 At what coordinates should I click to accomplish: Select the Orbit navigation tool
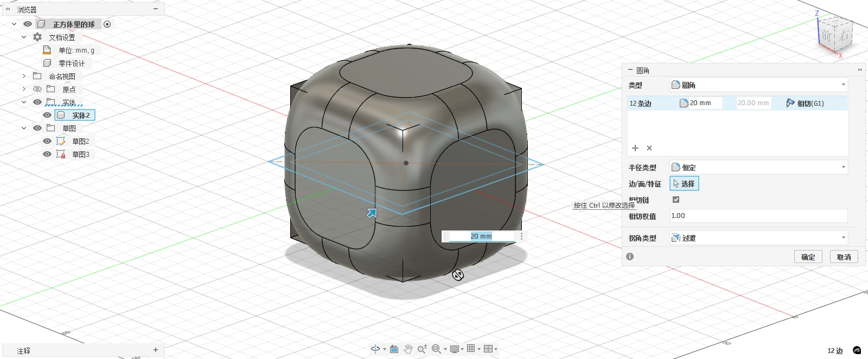[x=375, y=349]
